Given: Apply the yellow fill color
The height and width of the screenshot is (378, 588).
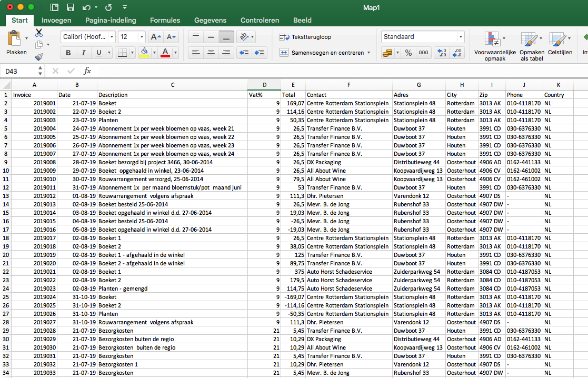Looking at the screenshot, I should click(x=144, y=53).
